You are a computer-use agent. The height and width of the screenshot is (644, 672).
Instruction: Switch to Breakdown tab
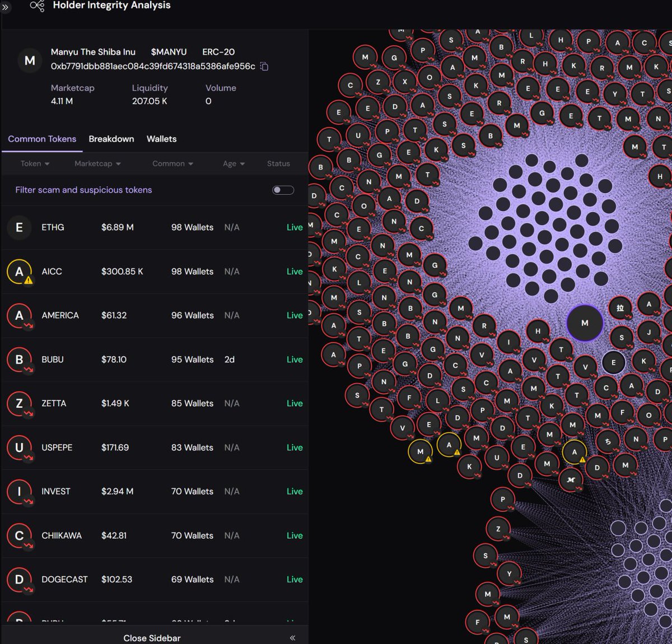coord(111,139)
